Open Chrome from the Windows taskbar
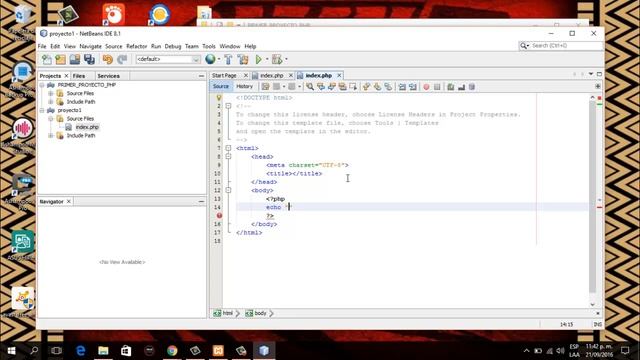 (x=172, y=350)
